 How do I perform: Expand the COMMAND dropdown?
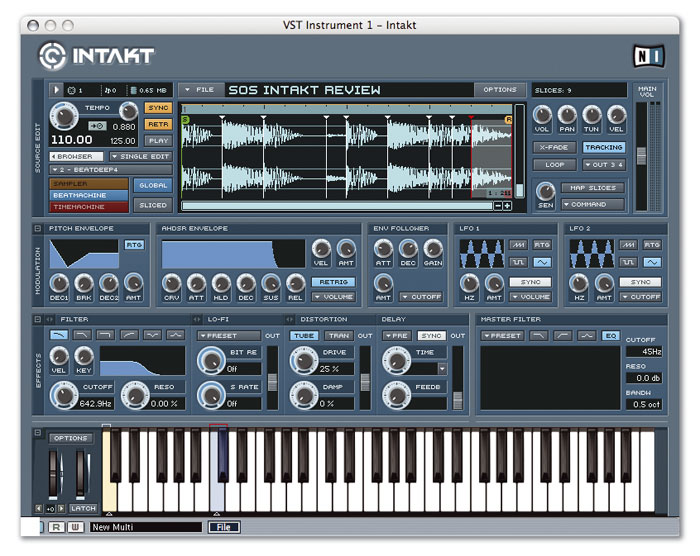[592, 205]
